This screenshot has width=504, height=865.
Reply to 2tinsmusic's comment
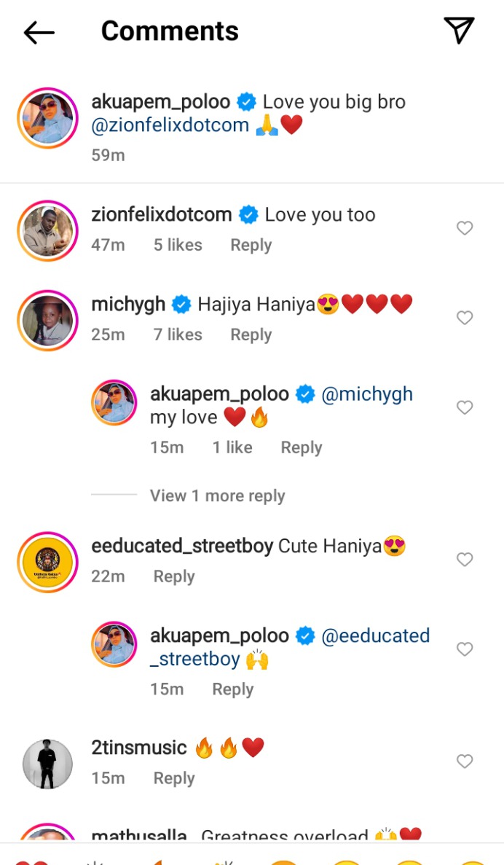tap(174, 778)
